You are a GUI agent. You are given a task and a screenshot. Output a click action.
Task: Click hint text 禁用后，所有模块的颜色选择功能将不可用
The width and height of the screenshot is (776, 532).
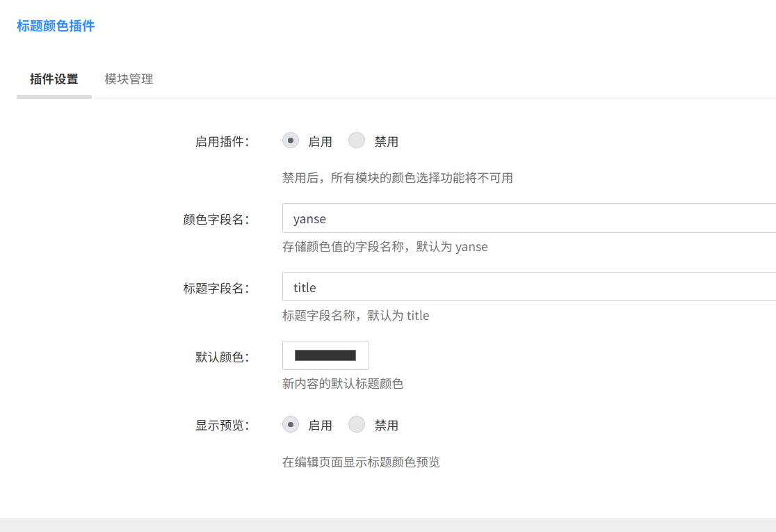tap(398, 177)
